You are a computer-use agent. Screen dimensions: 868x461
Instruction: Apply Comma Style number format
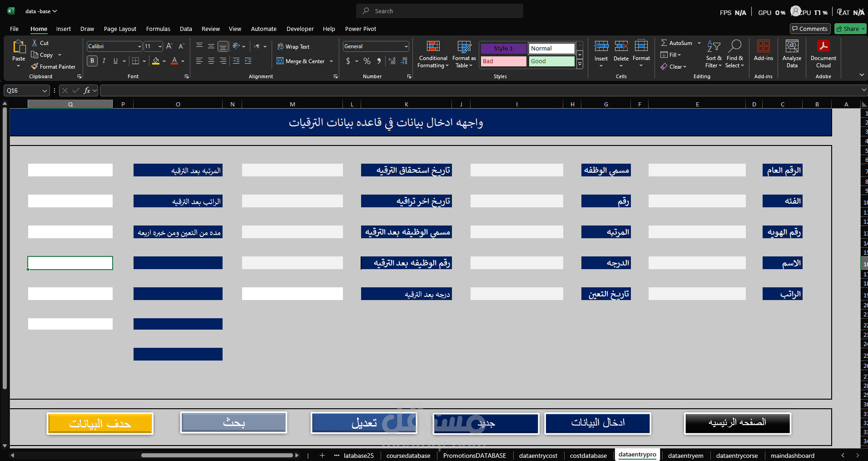coord(379,61)
